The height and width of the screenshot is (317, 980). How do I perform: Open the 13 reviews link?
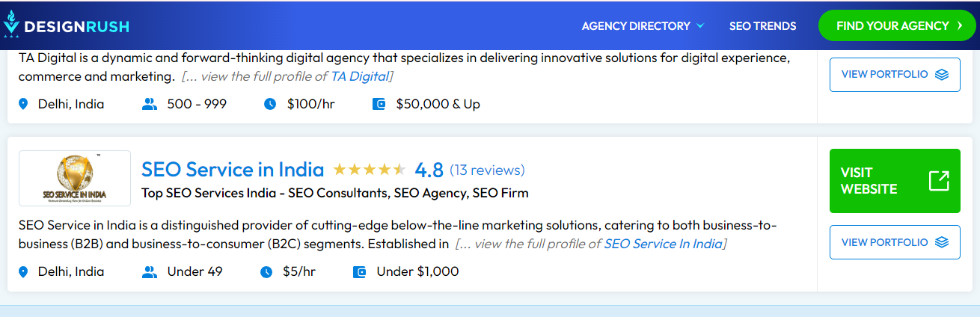coord(487,170)
